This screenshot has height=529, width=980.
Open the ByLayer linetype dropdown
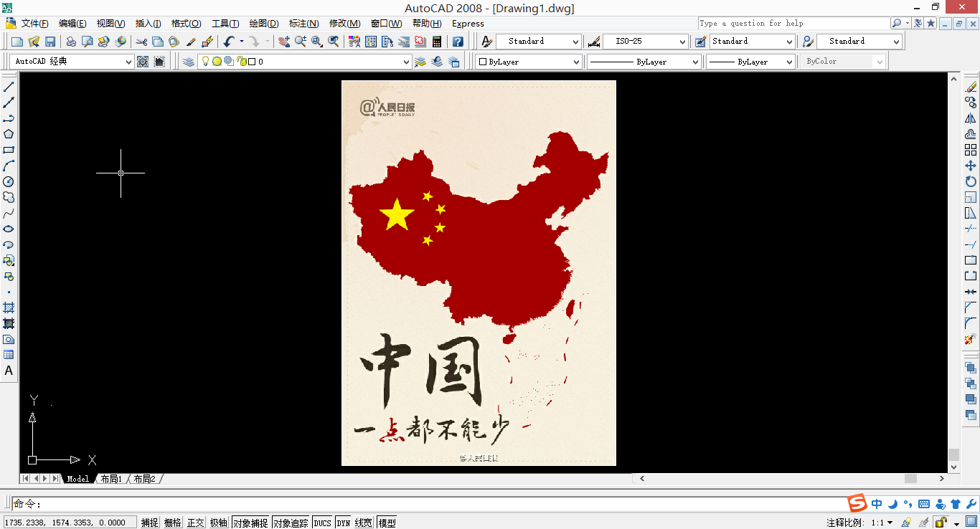pos(644,62)
